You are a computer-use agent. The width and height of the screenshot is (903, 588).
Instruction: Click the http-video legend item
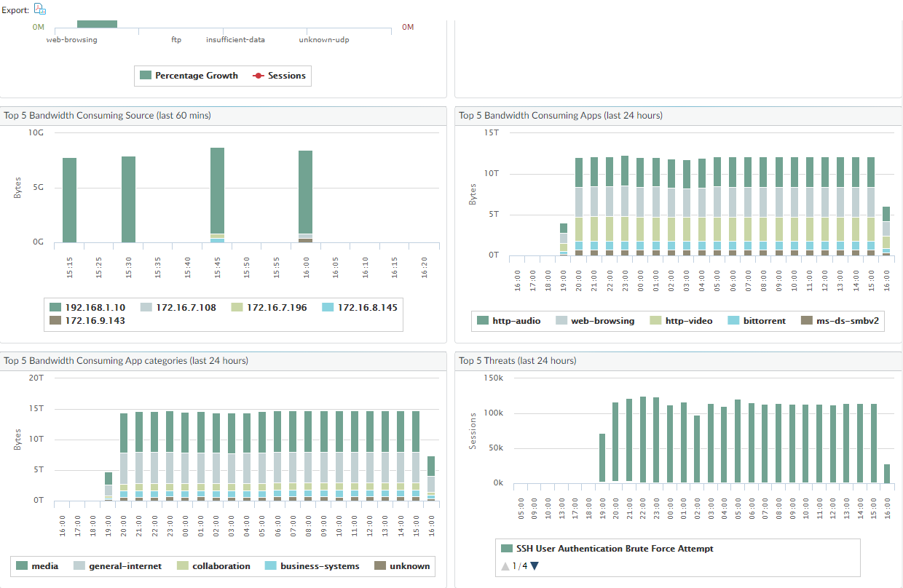[x=689, y=320]
